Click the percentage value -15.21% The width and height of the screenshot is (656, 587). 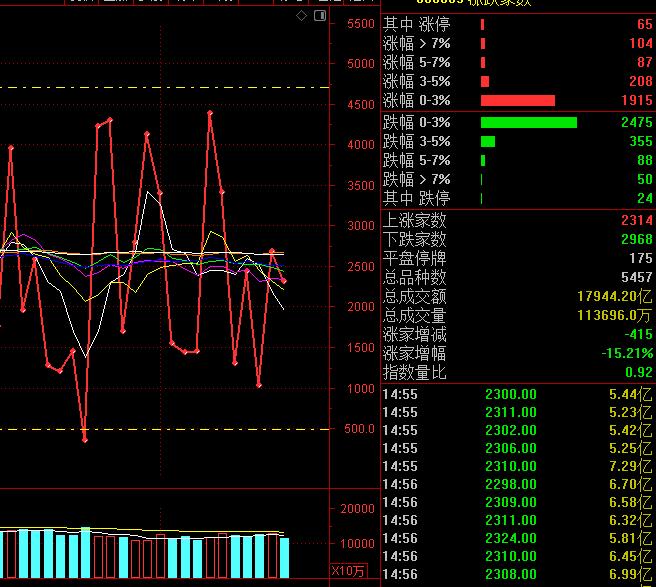click(x=627, y=353)
